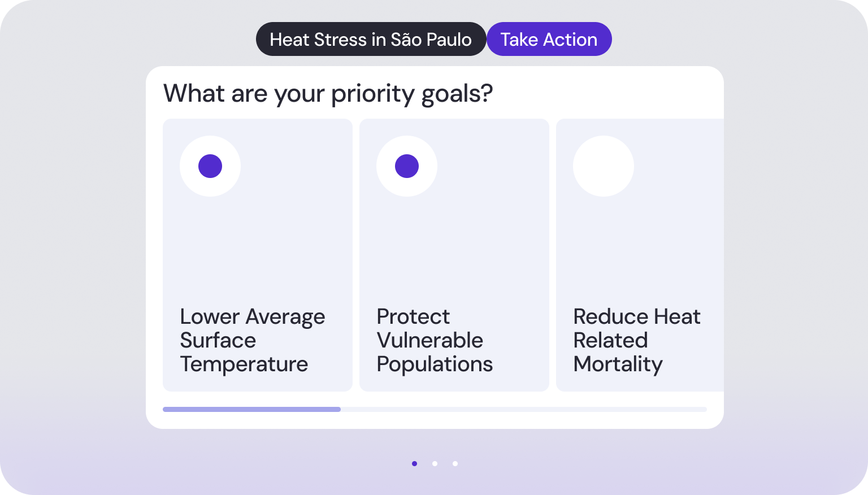Click the purple dot inside first card
The height and width of the screenshot is (495, 868).
pyautogui.click(x=210, y=166)
